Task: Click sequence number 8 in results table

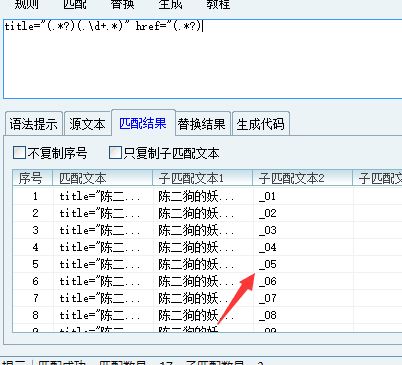Action: point(35,315)
